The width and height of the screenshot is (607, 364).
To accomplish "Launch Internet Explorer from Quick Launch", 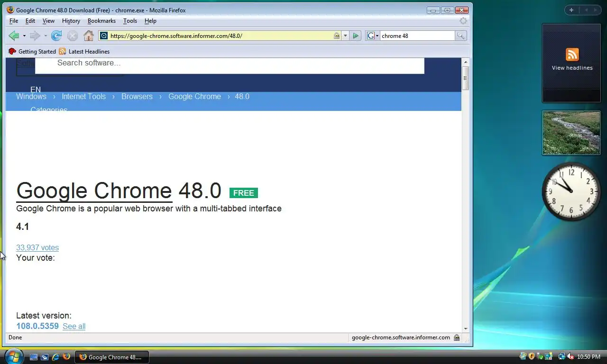I will [x=55, y=357].
